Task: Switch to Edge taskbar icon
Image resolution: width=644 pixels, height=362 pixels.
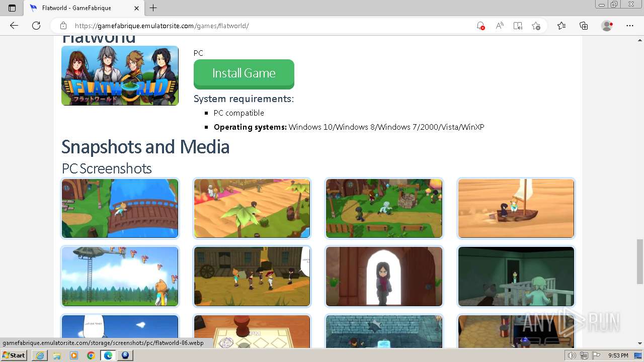Action: coord(108,355)
